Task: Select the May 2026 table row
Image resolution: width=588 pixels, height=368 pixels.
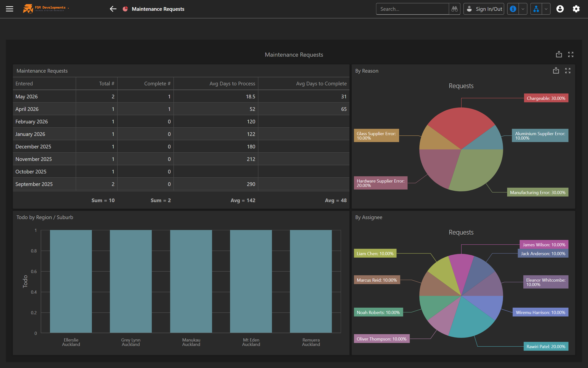Action: point(181,96)
